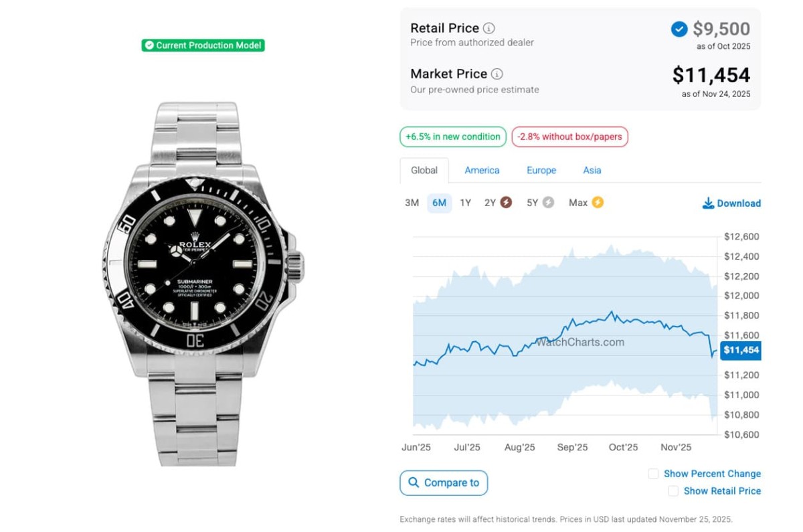
Task: Click the Market Price info icon
Action: 497,74
